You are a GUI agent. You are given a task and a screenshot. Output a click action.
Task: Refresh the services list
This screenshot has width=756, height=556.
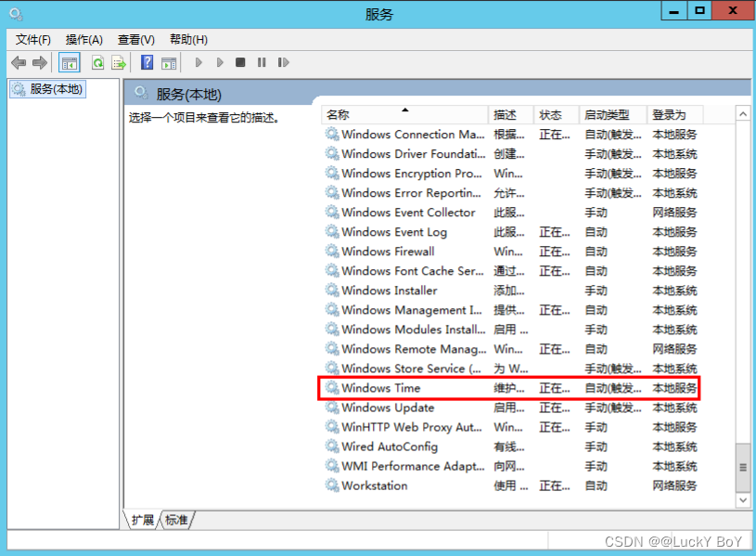[98, 63]
